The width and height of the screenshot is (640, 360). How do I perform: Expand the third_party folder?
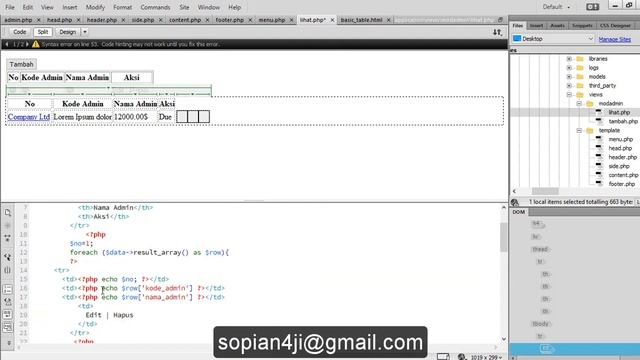pos(569,86)
